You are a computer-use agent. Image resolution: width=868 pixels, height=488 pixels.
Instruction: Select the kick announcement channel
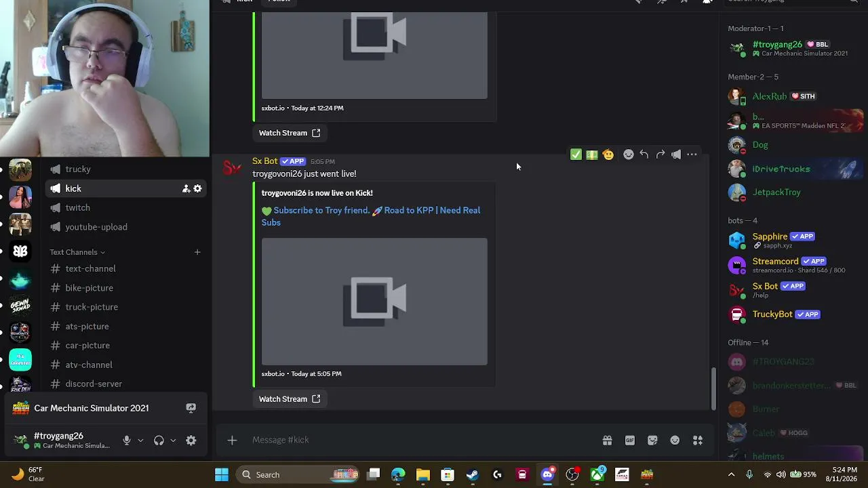pos(125,188)
